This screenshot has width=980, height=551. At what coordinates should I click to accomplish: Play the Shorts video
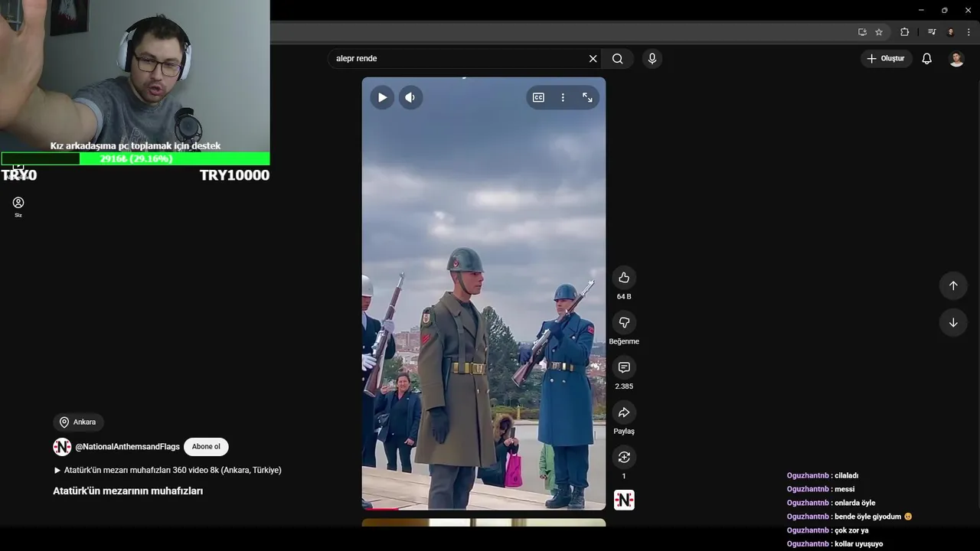[x=382, y=97]
